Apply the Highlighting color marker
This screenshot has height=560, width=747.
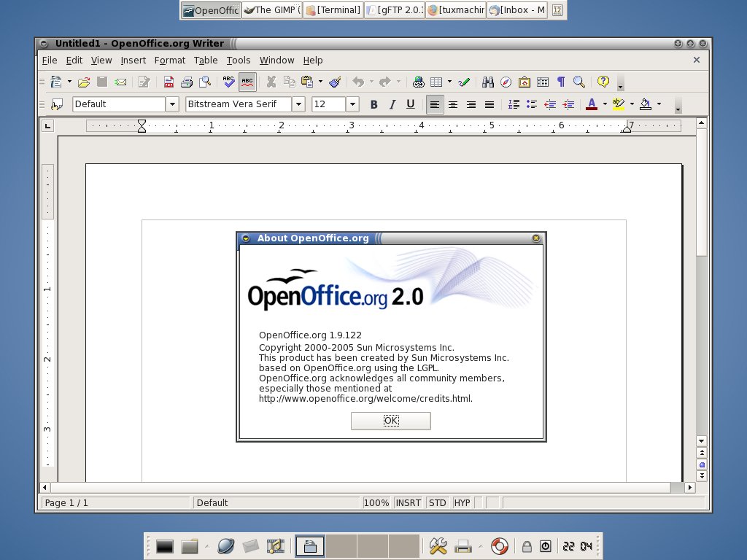pyautogui.click(x=619, y=104)
